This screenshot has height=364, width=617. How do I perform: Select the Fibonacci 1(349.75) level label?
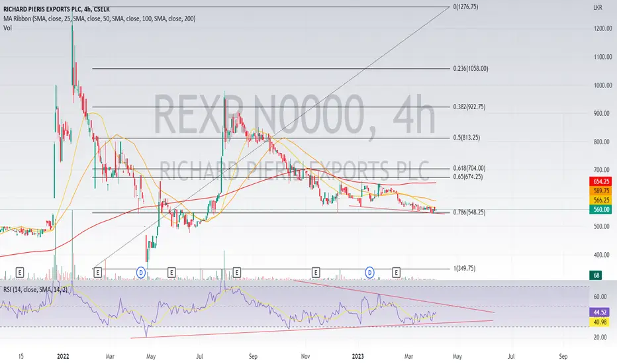point(464,269)
